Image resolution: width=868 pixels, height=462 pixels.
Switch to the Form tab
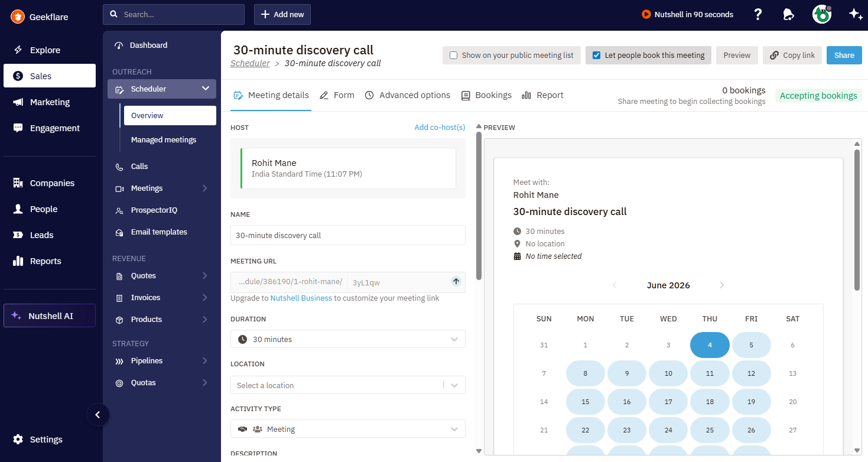pyautogui.click(x=337, y=95)
